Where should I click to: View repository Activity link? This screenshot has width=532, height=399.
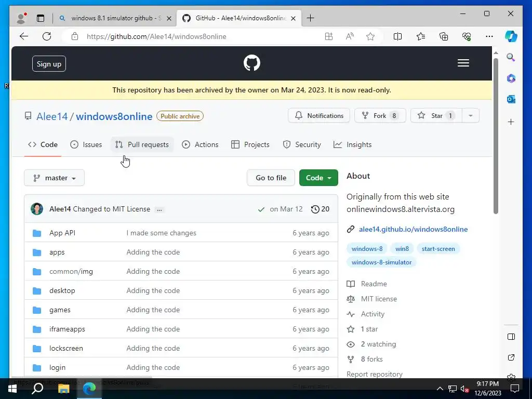[x=373, y=314]
